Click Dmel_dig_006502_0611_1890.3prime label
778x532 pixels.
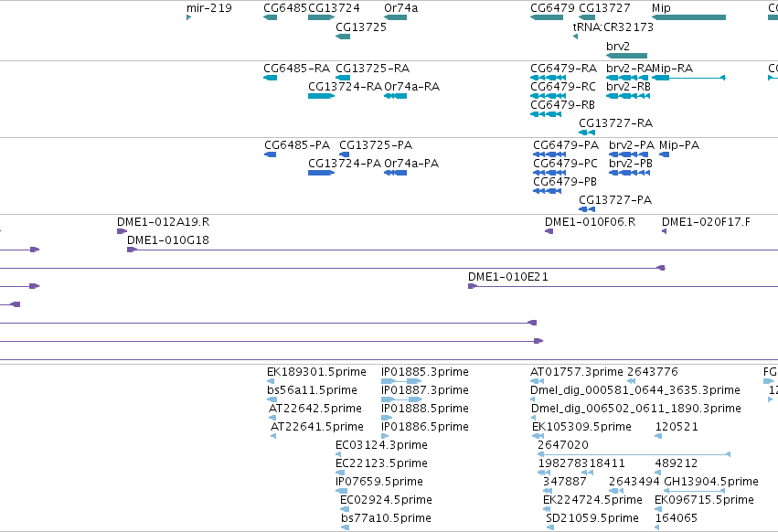click(636, 409)
